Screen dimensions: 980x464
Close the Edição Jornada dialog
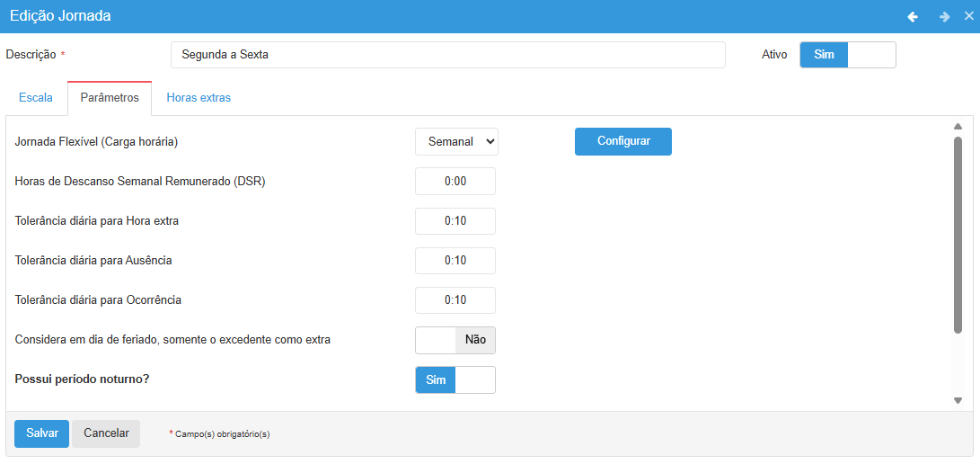[x=968, y=16]
